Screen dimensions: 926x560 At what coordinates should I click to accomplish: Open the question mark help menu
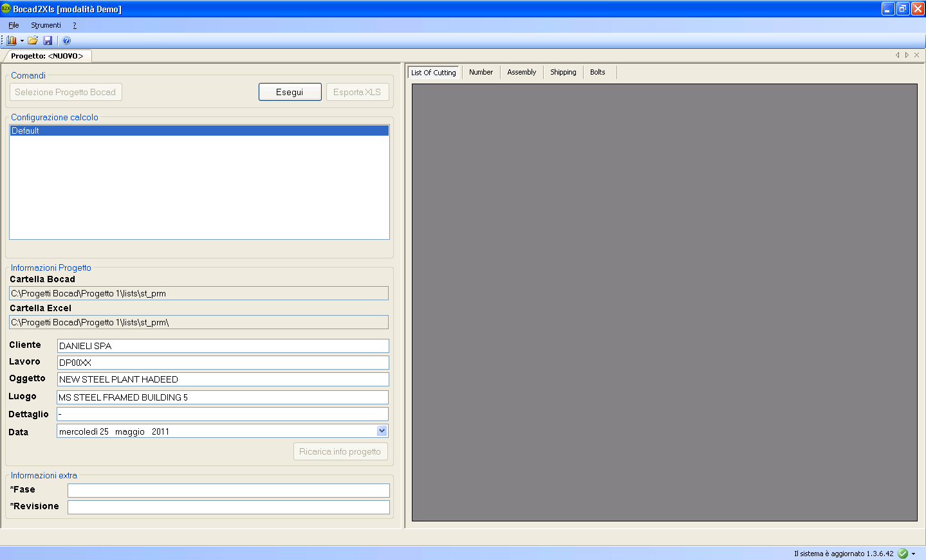point(75,25)
